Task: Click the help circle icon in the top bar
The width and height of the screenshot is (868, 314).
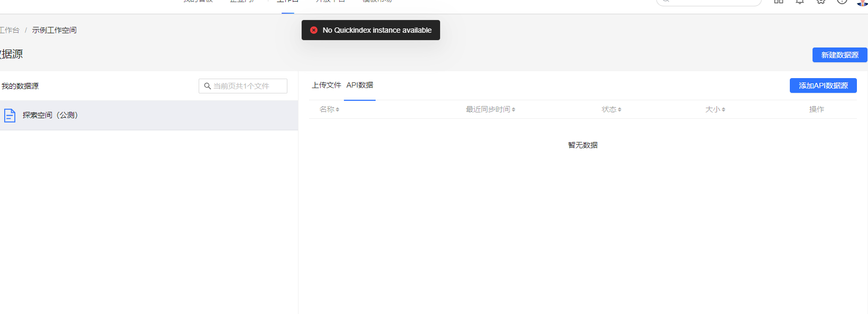Action: pyautogui.click(x=842, y=2)
